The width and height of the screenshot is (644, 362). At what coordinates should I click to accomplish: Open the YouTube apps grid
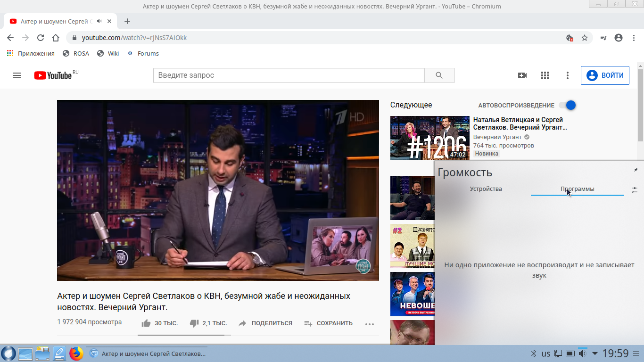point(545,75)
